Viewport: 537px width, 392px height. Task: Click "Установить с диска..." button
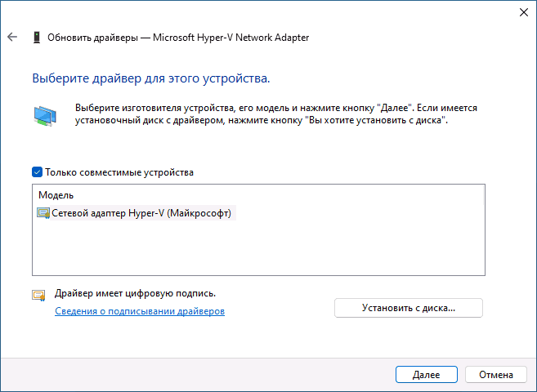409,308
